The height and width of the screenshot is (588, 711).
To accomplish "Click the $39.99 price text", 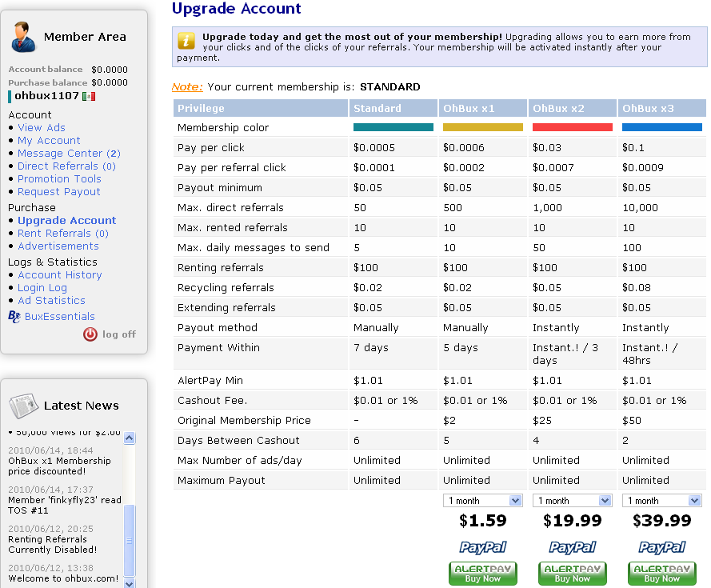I will click(661, 520).
